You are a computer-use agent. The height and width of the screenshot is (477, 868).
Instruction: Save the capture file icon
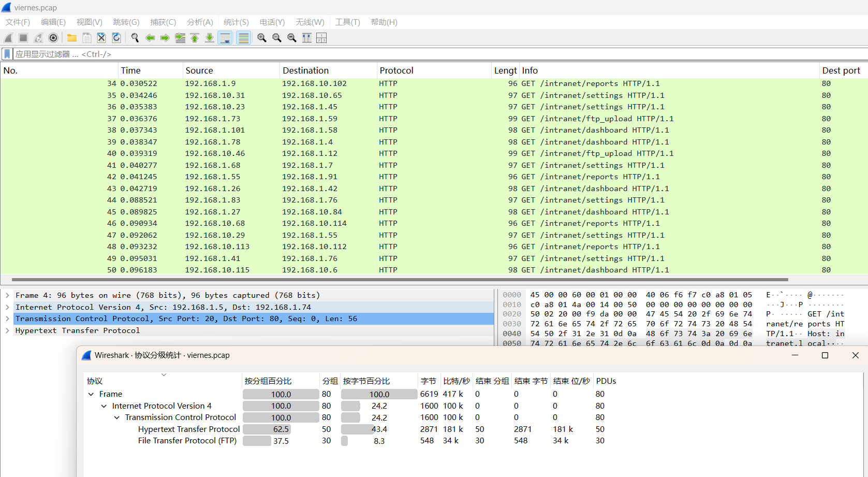pyautogui.click(x=87, y=38)
